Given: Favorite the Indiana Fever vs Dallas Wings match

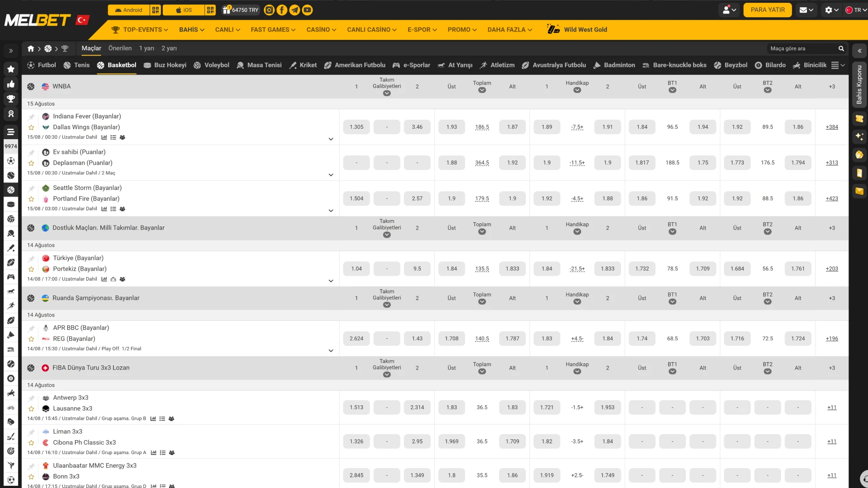Looking at the screenshot, I should [x=31, y=127].
